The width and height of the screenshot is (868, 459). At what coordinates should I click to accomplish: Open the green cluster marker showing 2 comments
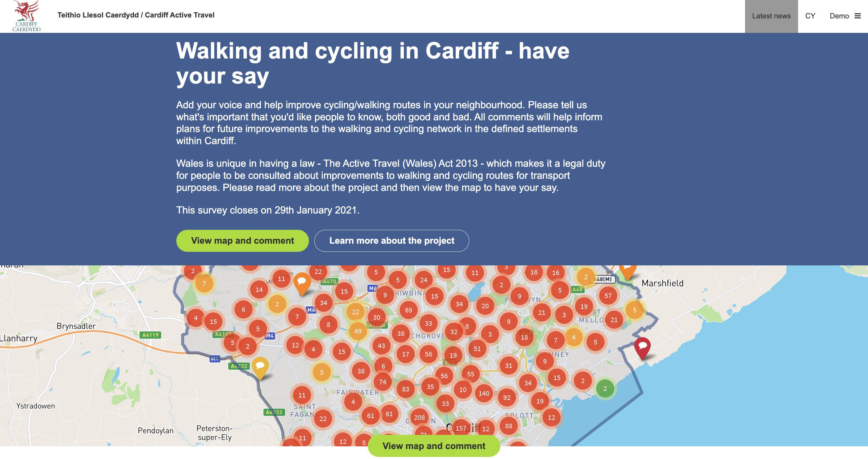click(605, 388)
